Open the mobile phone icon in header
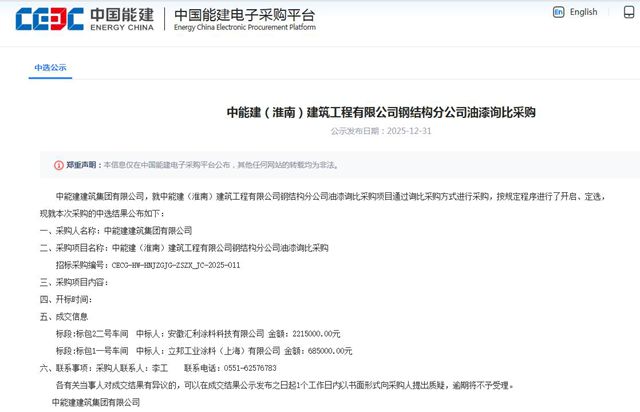This screenshot has width=640, height=412. [x=629, y=12]
